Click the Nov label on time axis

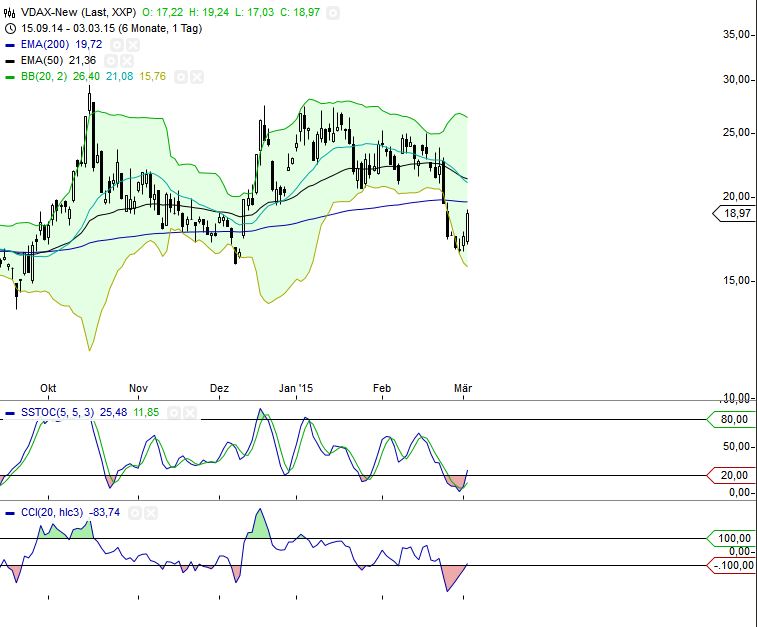tap(138, 388)
